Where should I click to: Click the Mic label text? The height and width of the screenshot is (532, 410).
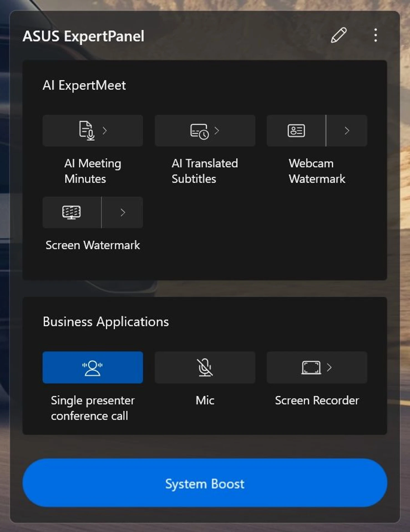pos(205,400)
